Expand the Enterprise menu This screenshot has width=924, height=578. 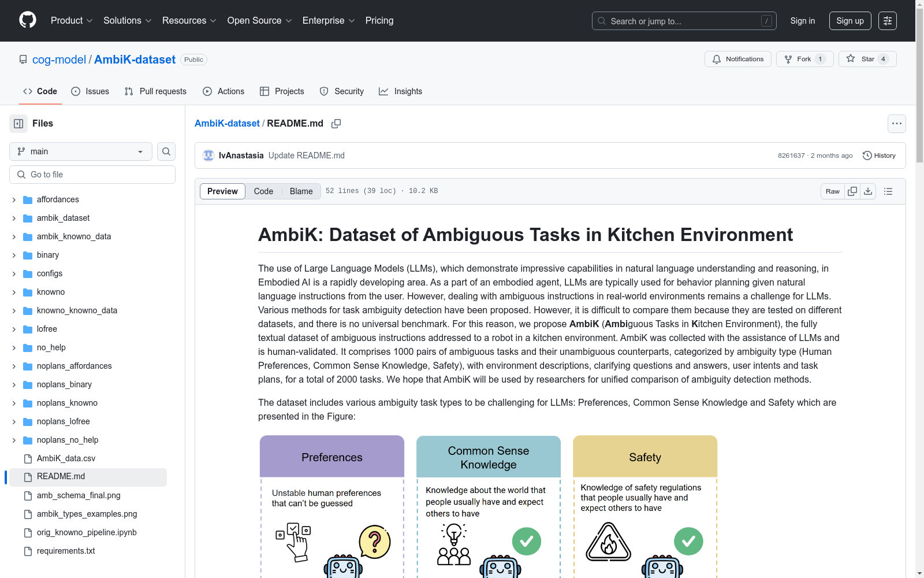point(329,21)
